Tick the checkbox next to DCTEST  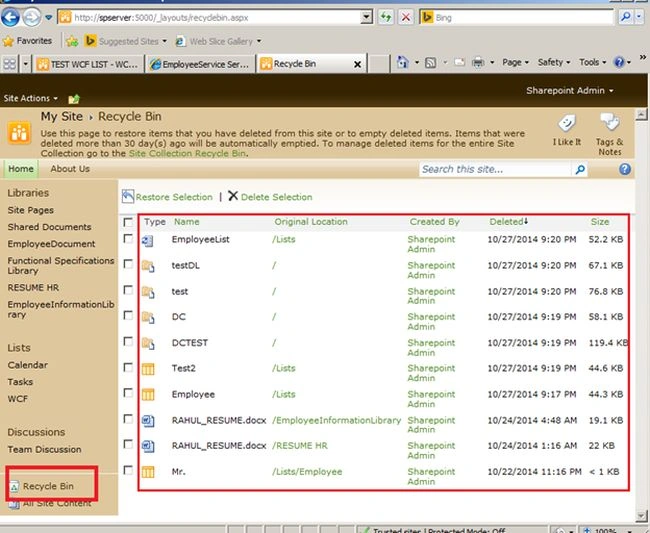(x=128, y=342)
